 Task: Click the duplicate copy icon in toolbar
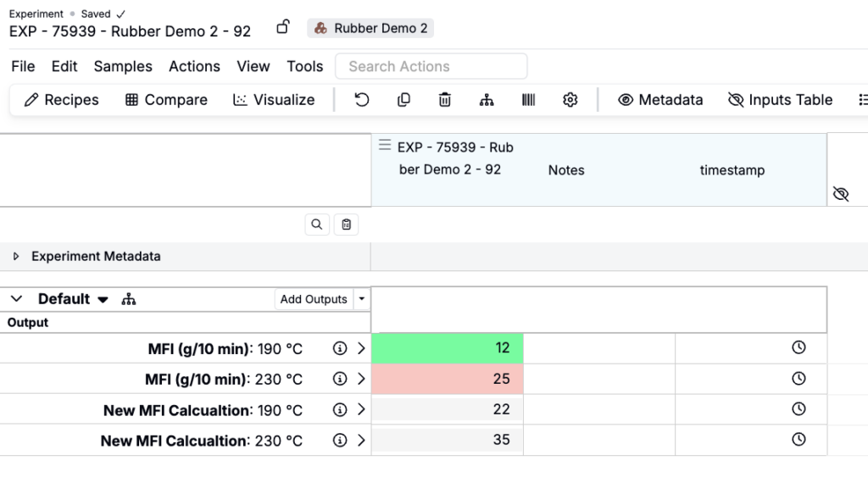pos(403,100)
